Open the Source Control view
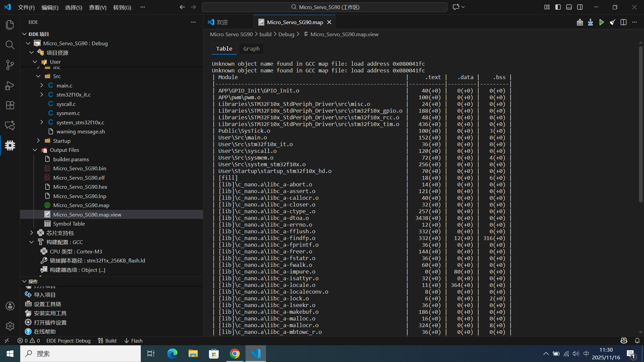This screenshot has height=362, width=644. pyautogui.click(x=10, y=65)
